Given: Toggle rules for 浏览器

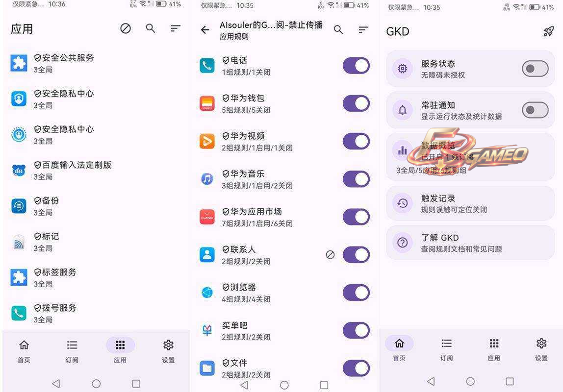Looking at the screenshot, I should [356, 293].
